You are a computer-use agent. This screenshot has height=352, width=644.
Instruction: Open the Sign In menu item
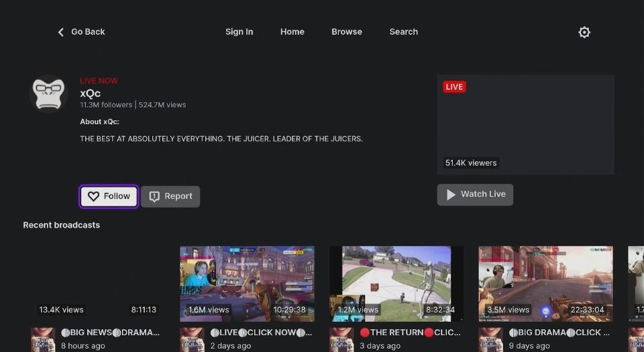point(239,32)
